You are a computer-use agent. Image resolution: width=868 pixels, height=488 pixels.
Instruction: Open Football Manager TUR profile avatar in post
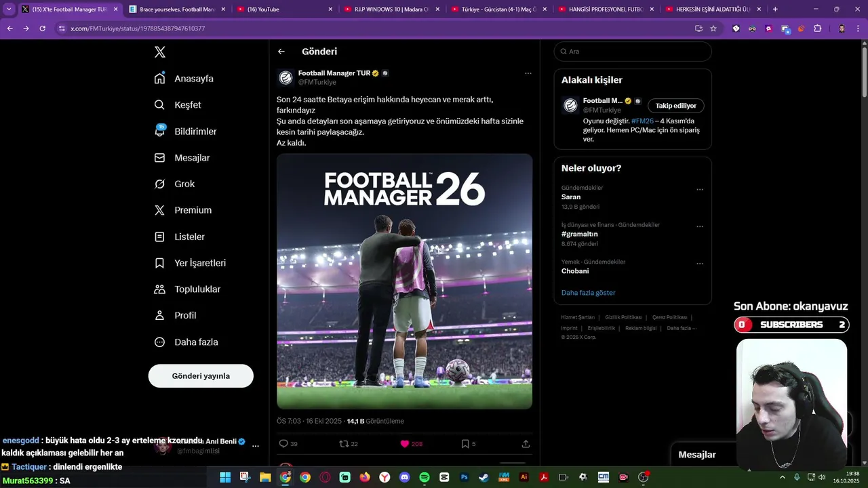285,77
